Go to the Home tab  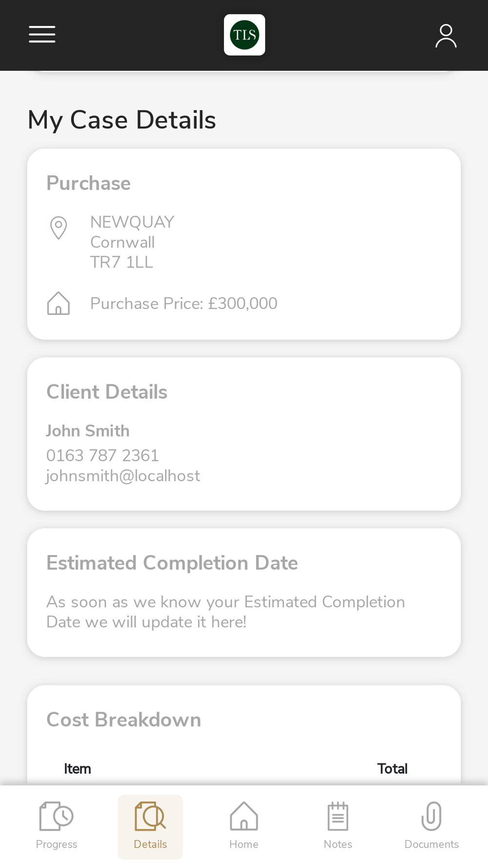pos(244,826)
